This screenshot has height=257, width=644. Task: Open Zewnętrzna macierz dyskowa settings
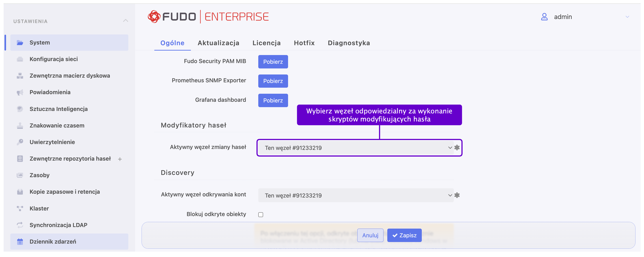pyautogui.click(x=69, y=76)
